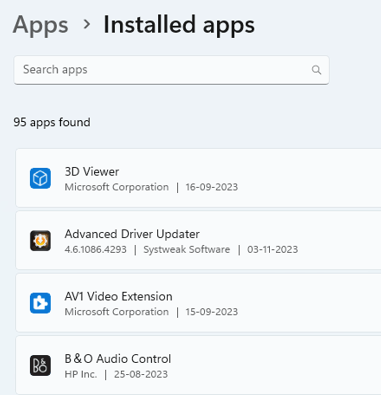
Task: Click the 95 apps found text
Action: [52, 122]
